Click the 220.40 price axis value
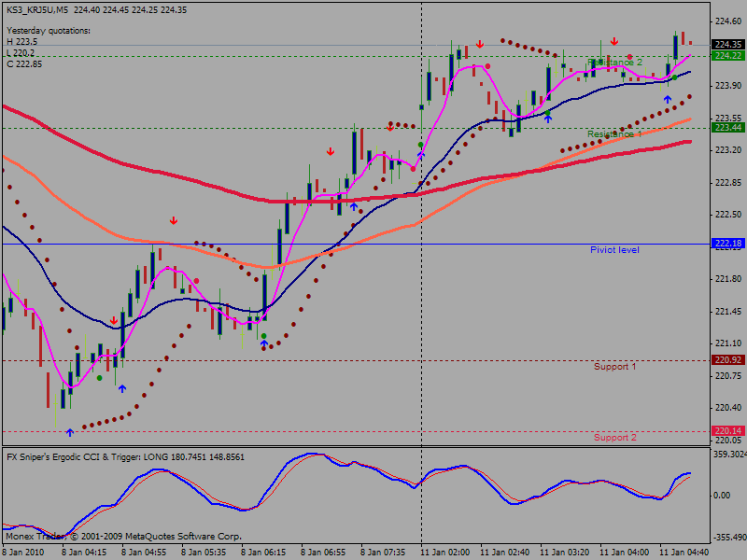 728,408
